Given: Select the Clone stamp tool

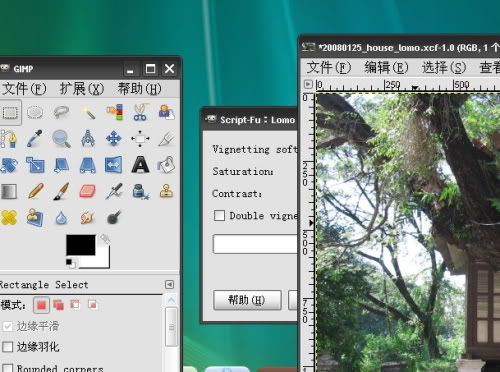Looking at the screenshot, I should click(166, 191).
